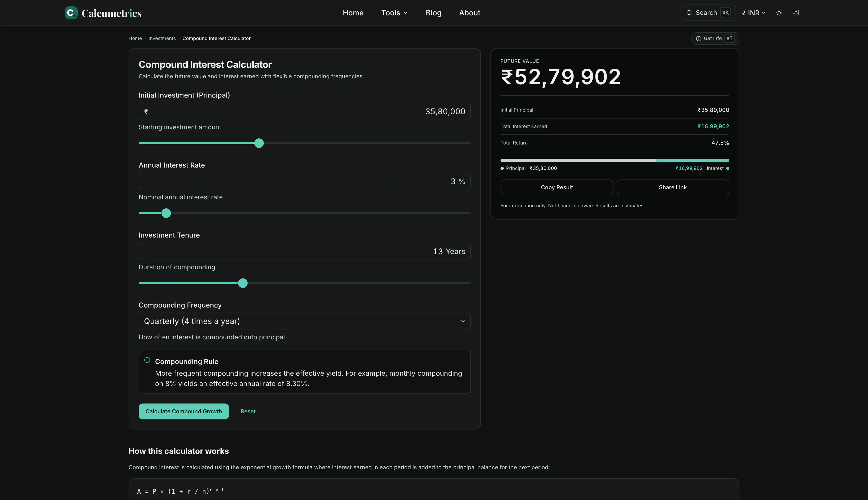
Task: Toggle the light/dark theme sun icon
Action: pos(779,13)
